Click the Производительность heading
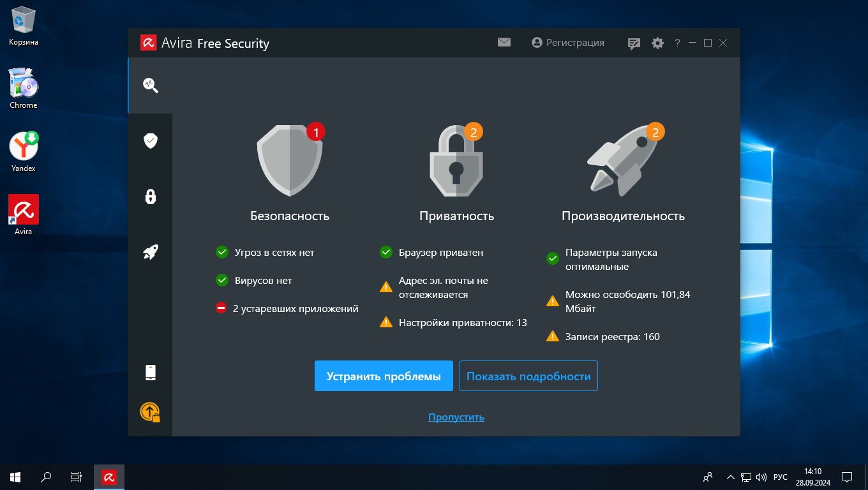The image size is (868, 490). (x=623, y=216)
